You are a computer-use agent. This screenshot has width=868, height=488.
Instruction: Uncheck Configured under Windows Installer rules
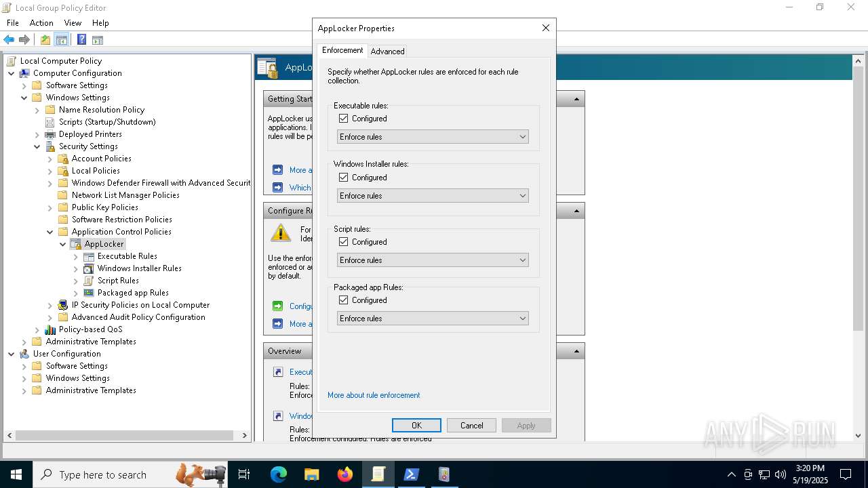[343, 178]
